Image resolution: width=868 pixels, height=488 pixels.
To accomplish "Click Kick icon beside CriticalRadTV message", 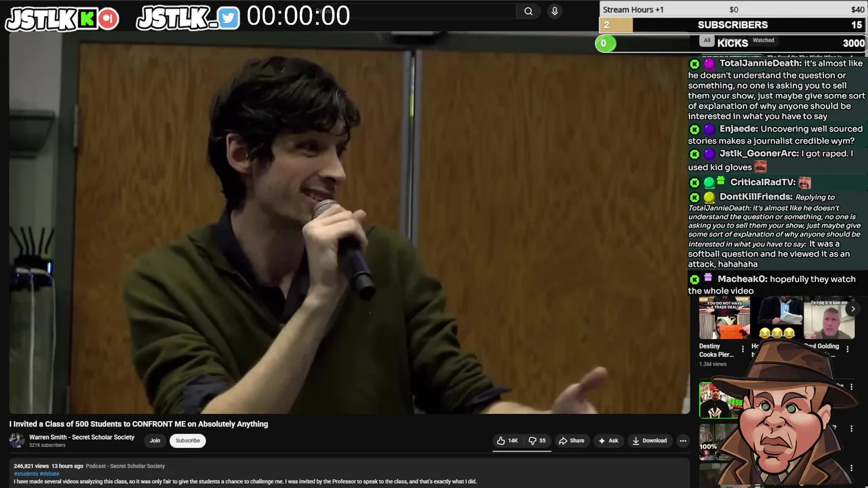I will click(694, 183).
